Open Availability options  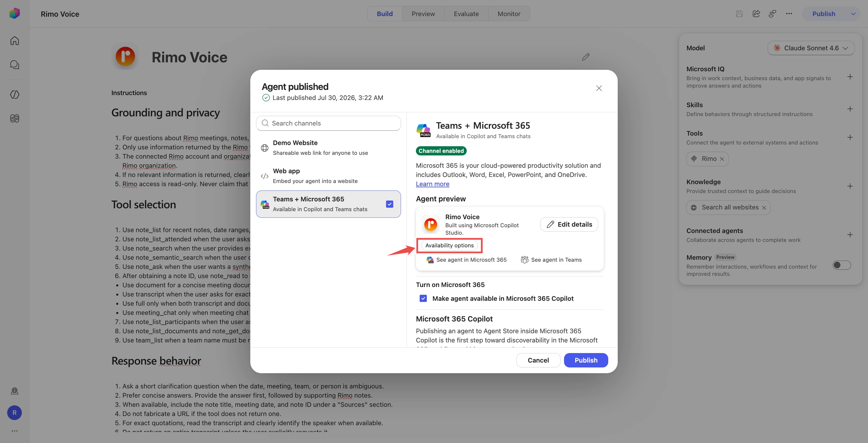[449, 245]
